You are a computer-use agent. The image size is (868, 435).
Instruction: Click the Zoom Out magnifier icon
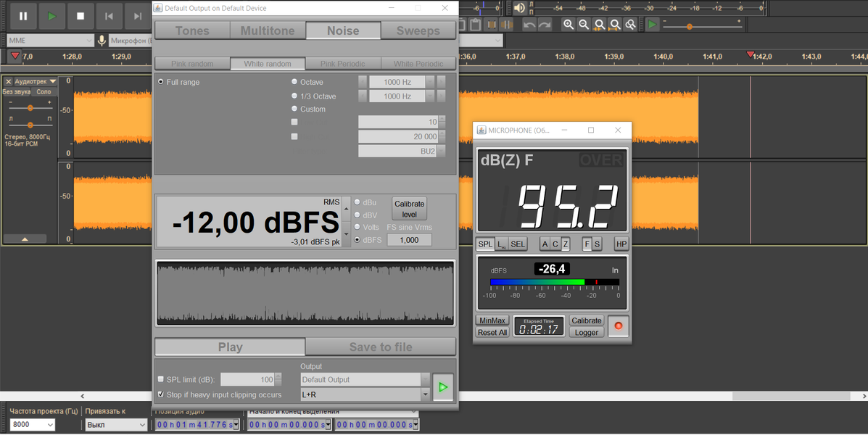[584, 25]
